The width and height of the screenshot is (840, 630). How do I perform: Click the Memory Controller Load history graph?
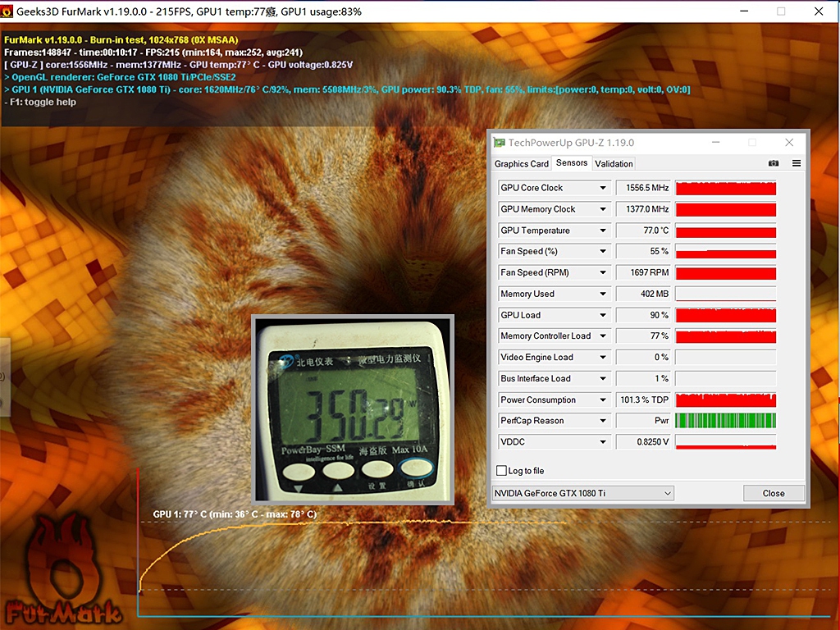tap(726, 336)
